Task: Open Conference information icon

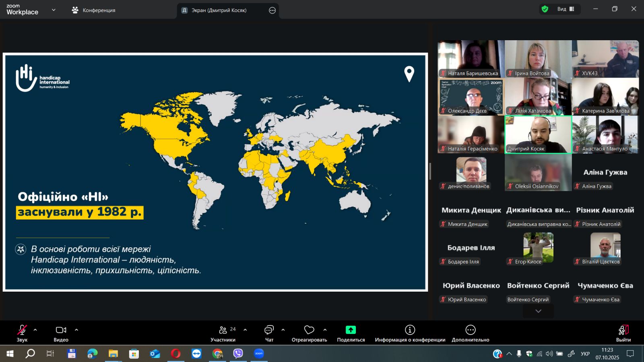Action: pyautogui.click(x=410, y=330)
